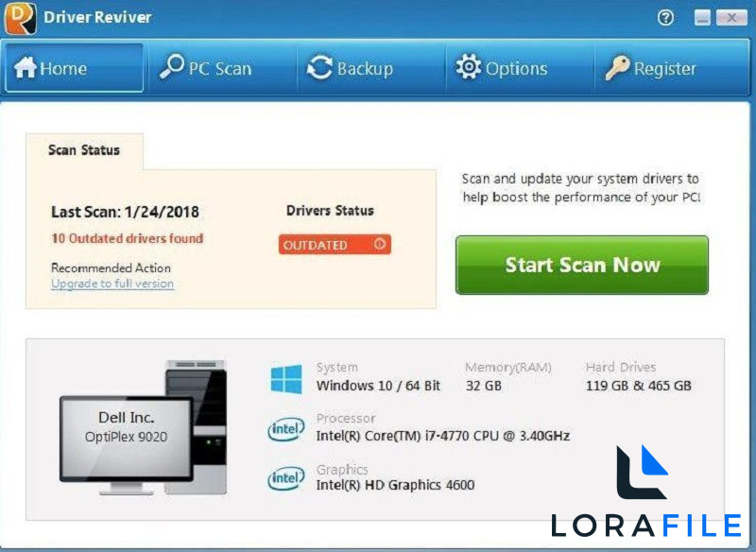Select the Scan Status tab
The width and height of the screenshot is (756, 552).
click(x=84, y=150)
